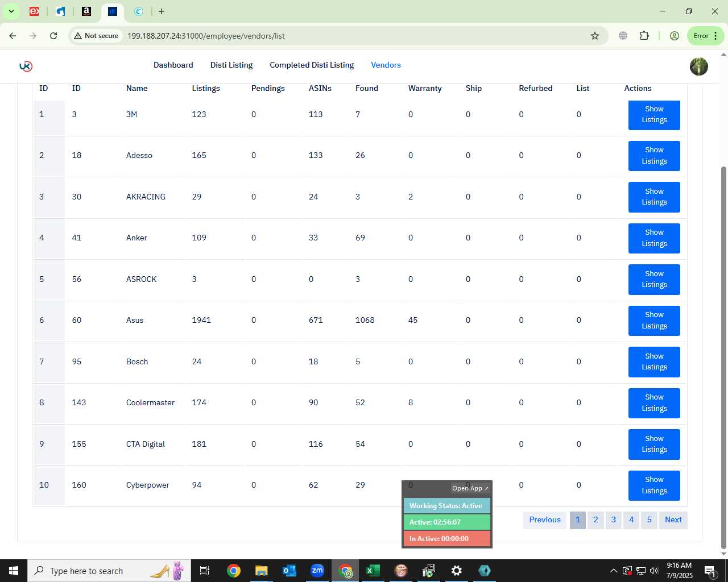Viewport: 728px width, 582px height.
Task: Open the volume control in tray
Action: click(x=654, y=571)
